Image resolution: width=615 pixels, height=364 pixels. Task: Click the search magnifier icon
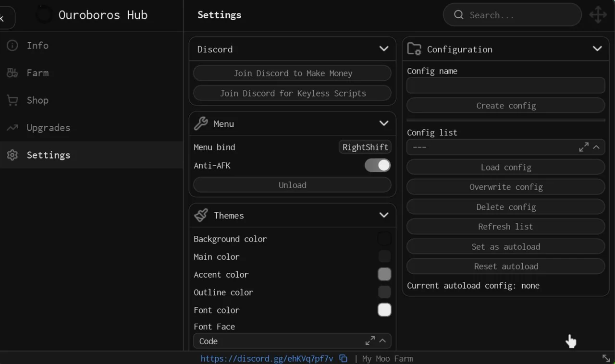click(x=459, y=15)
